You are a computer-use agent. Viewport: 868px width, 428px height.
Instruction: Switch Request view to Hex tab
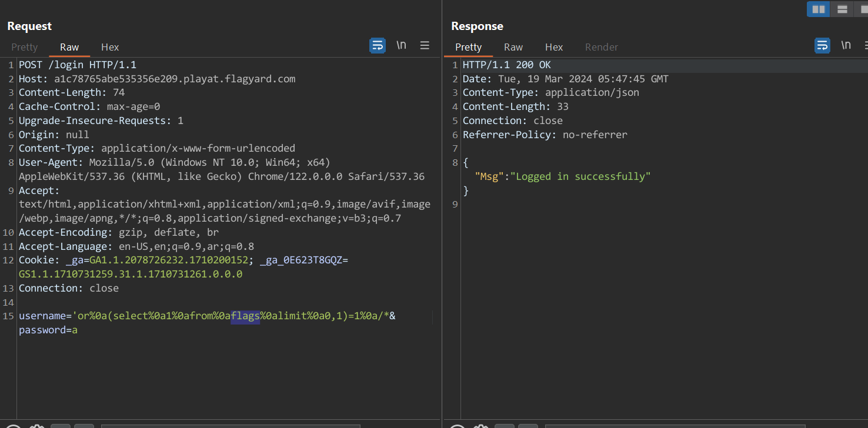pyautogui.click(x=110, y=47)
